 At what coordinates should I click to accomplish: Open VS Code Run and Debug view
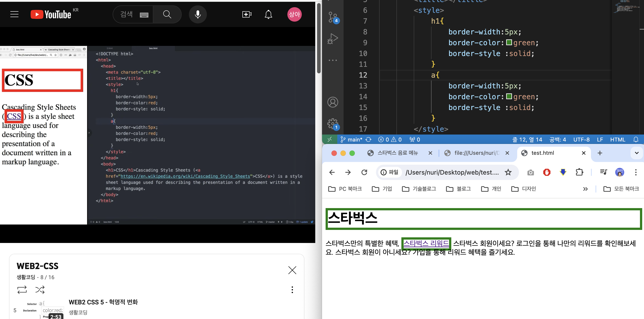pos(333,39)
